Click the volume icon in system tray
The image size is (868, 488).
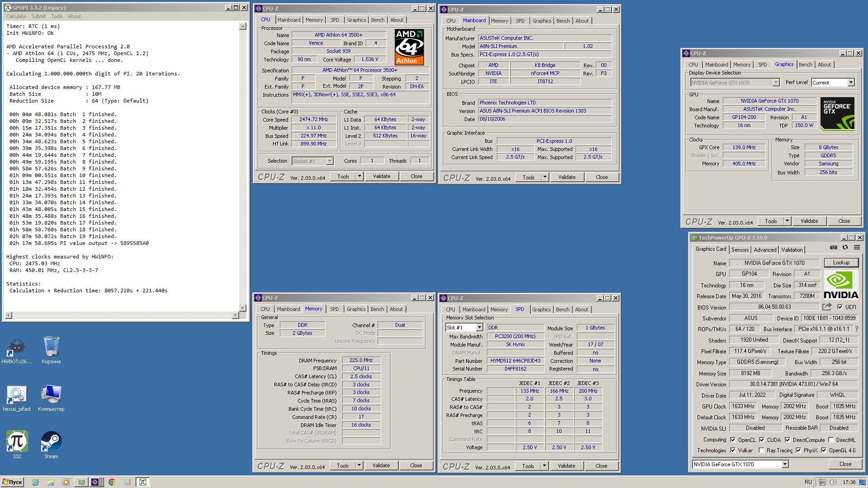pos(833,482)
